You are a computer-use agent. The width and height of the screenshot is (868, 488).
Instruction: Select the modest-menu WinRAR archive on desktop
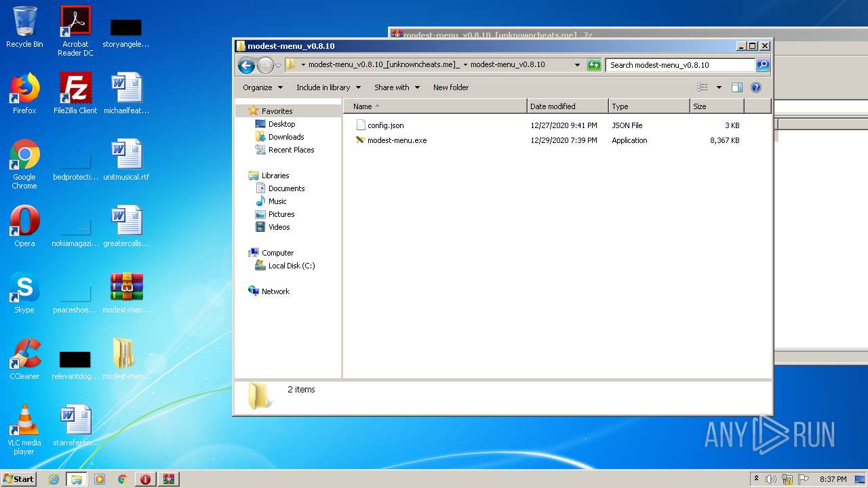coord(126,293)
